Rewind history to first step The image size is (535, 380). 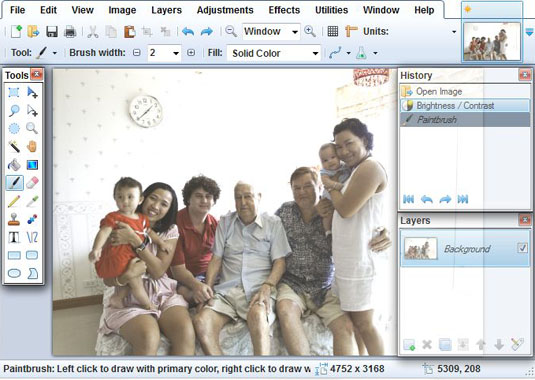(x=408, y=199)
